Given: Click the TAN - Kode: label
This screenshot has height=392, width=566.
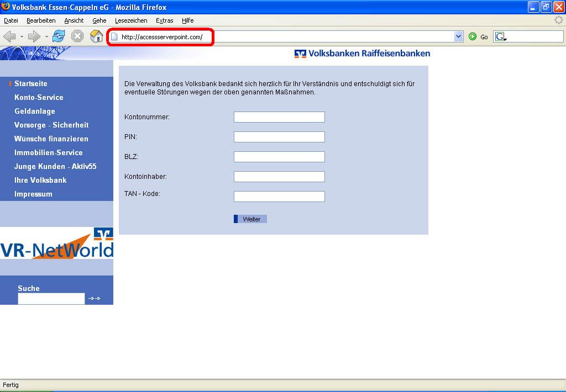Looking at the screenshot, I should 142,194.
